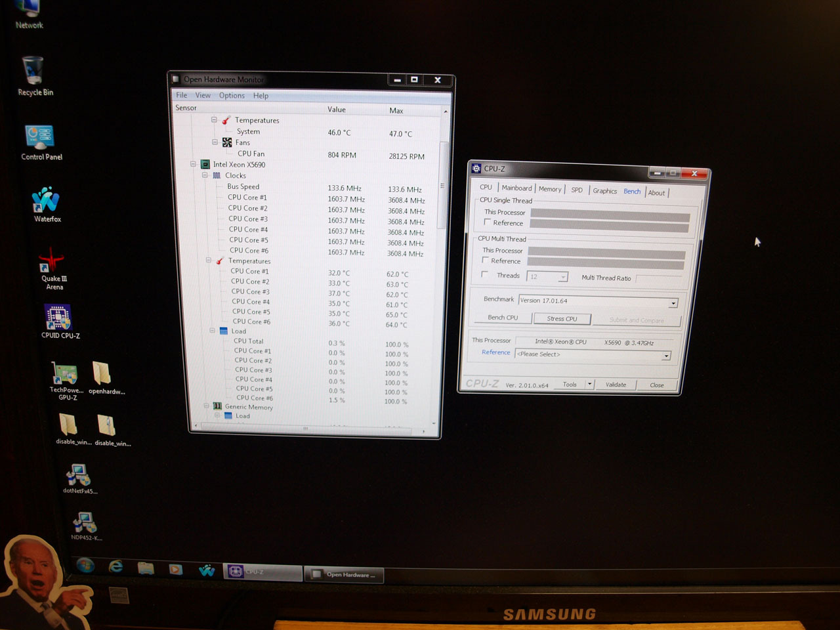Image resolution: width=840 pixels, height=630 pixels.
Task: Open the dotNetFx45 installer icon
Action: [79, 479]
